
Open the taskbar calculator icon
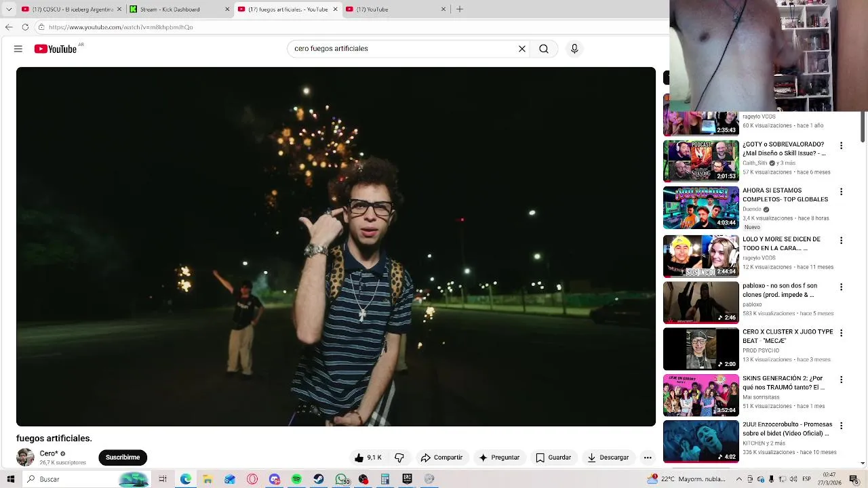tap(384, 479)
